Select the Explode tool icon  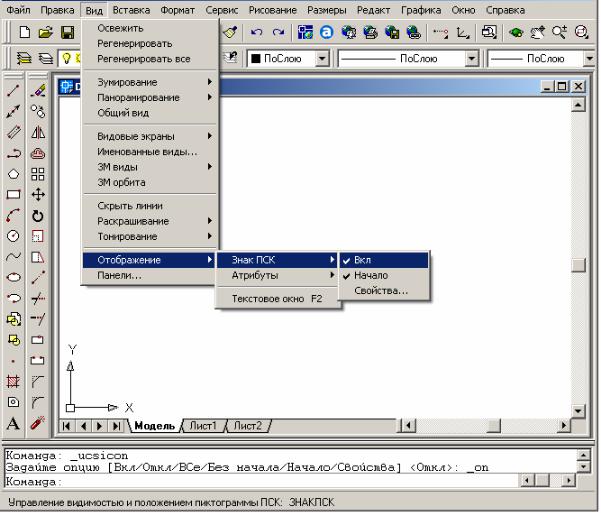[x=38, y=423]
